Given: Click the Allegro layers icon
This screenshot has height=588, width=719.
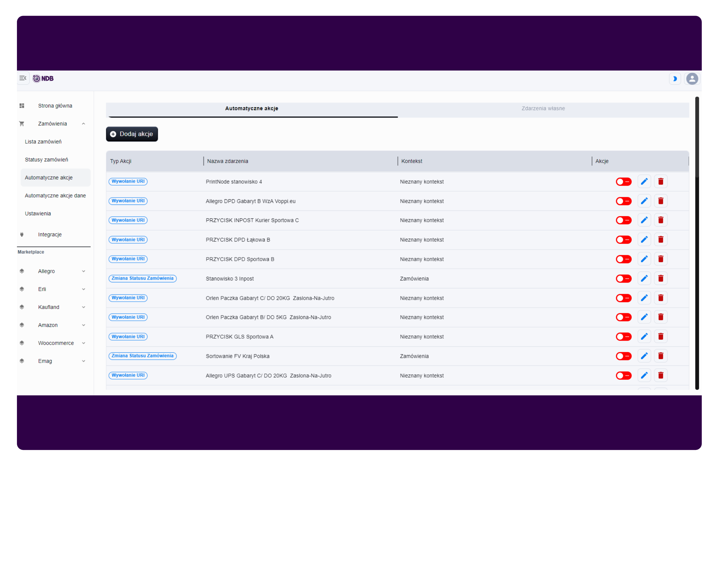Looking at the screenshot, I should click(x=22, y=271).
